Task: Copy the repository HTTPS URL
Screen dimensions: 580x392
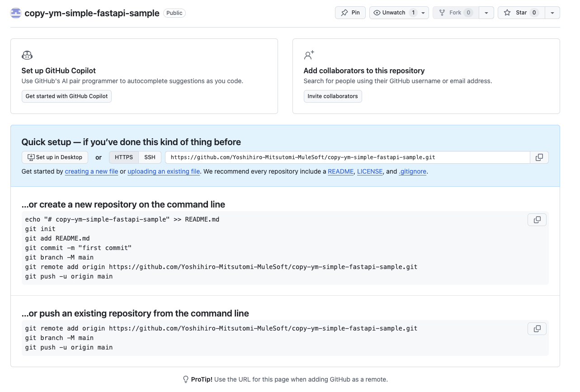Action: [x=539, y=157]
